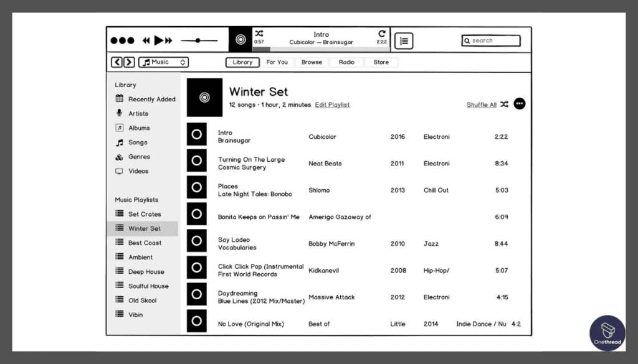Click the Places song album thumbnail

[196, 187]
